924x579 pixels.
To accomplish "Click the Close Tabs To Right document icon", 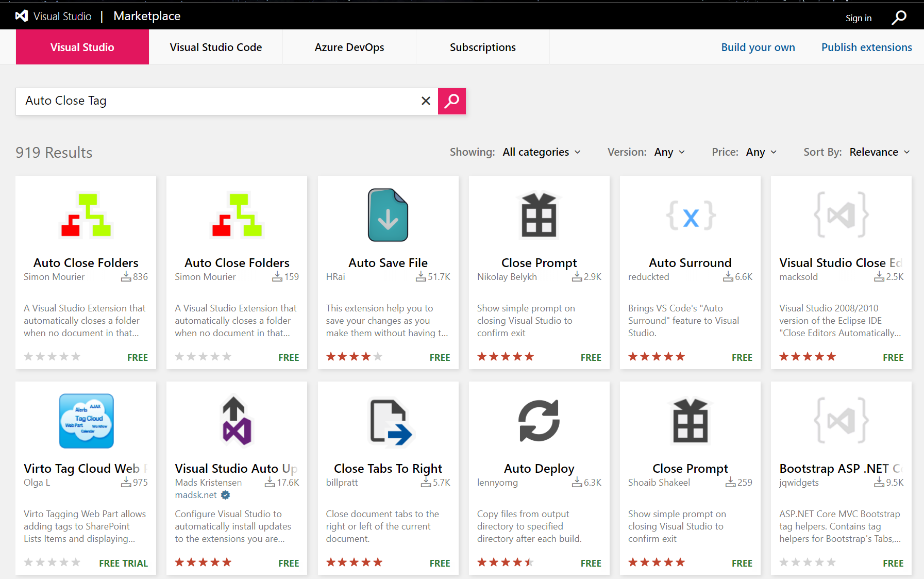I will point(391,422).
